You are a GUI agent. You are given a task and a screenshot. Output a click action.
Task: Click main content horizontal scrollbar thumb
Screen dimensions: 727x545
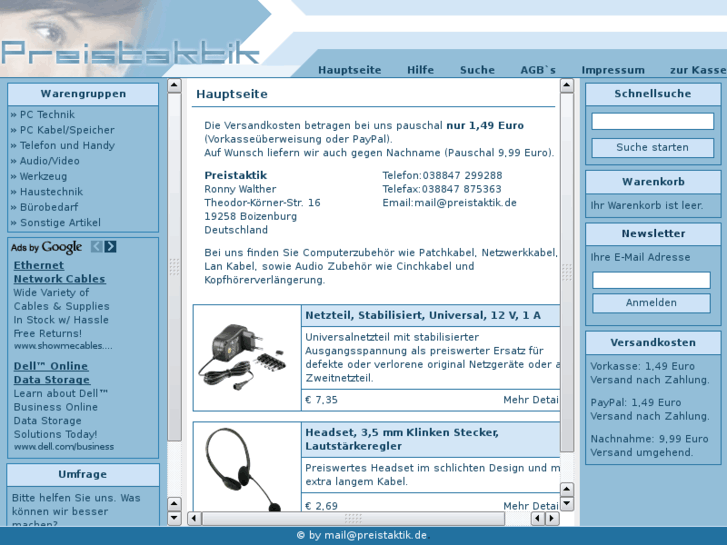click(x=353, y=518)
